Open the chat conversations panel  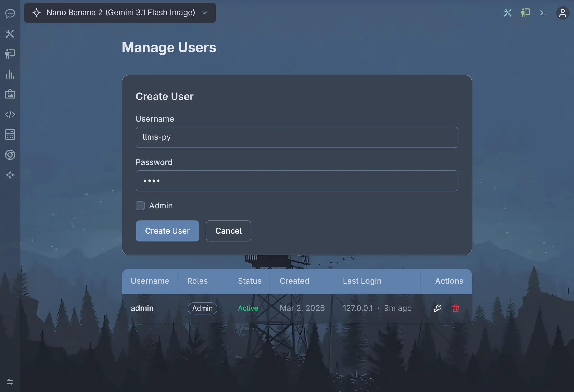coord(10,13)
